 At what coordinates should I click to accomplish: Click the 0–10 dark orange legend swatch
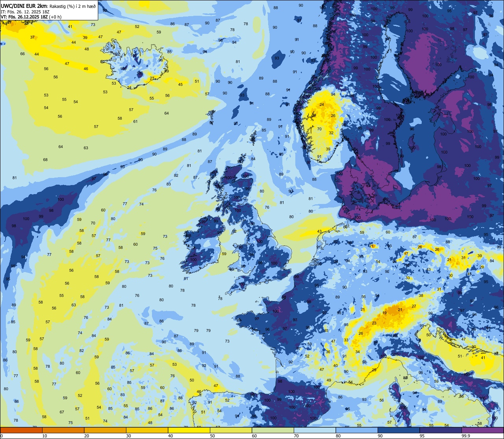pos(21,430)
